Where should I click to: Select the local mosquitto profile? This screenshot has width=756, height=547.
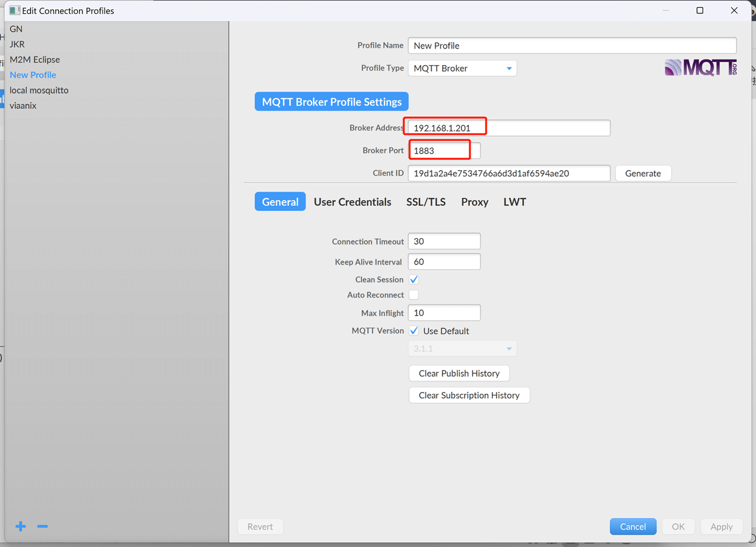pos(39,90)
